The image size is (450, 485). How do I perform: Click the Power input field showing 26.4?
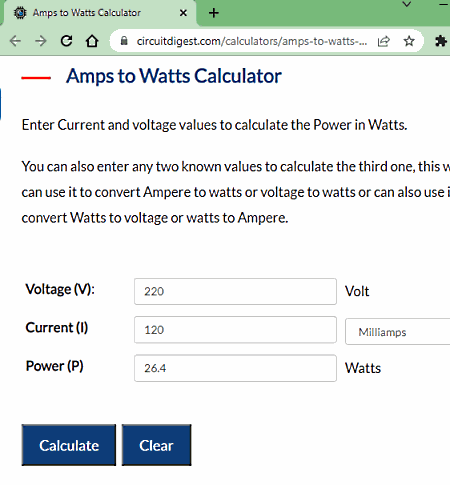(x=235, y=368)
